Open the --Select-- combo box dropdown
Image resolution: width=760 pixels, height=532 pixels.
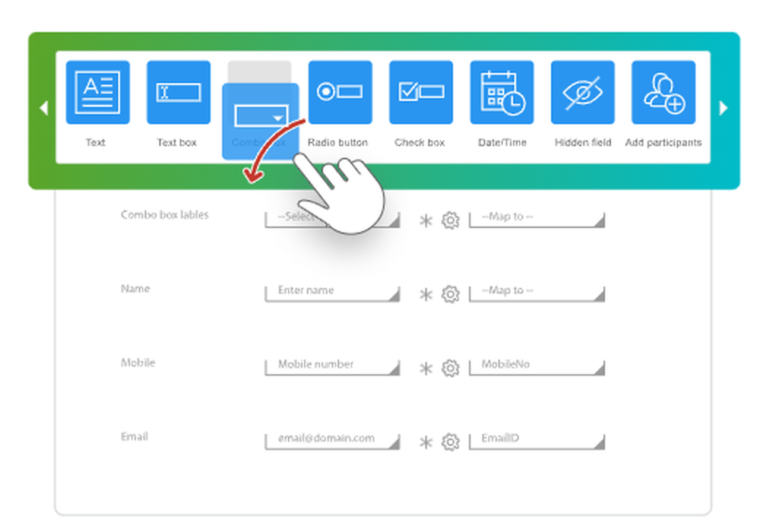point(333,219)
